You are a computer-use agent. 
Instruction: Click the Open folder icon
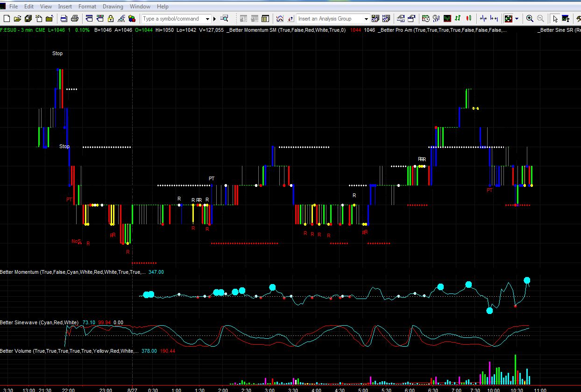18,19
